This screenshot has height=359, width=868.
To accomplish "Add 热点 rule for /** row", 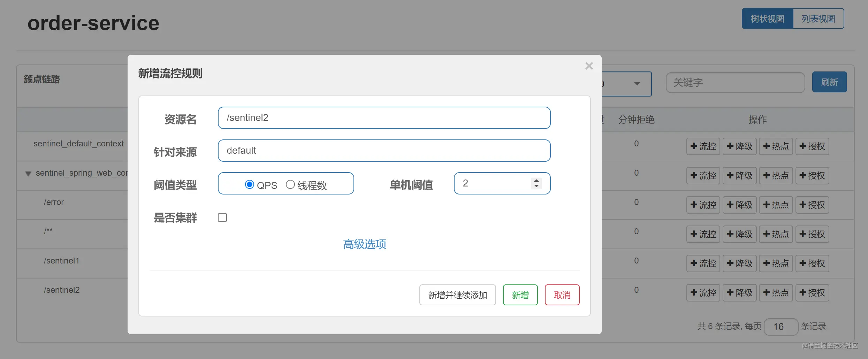I will pos(776,234).
